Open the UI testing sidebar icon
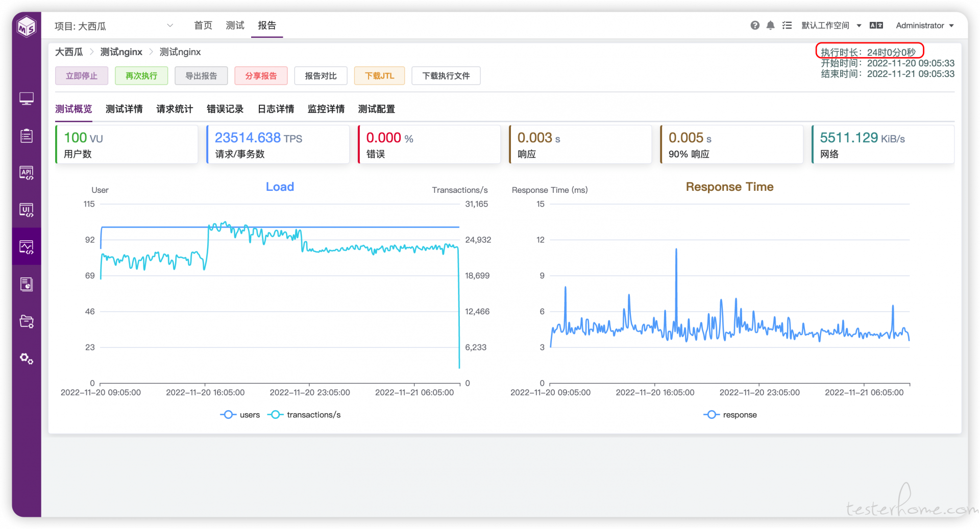Screen dimensions: 980x529 (x=27, y=210)
